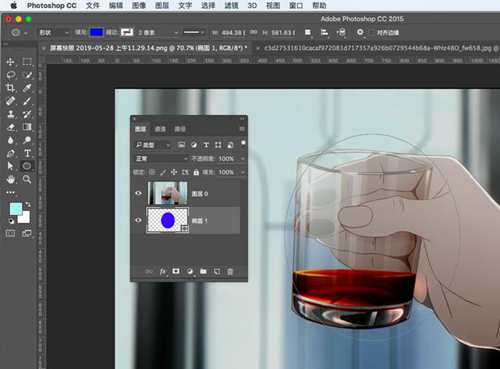Viewport: 500px width, 369px height.
Task: Select the Crop tool
Action: (x=10, y=88)
